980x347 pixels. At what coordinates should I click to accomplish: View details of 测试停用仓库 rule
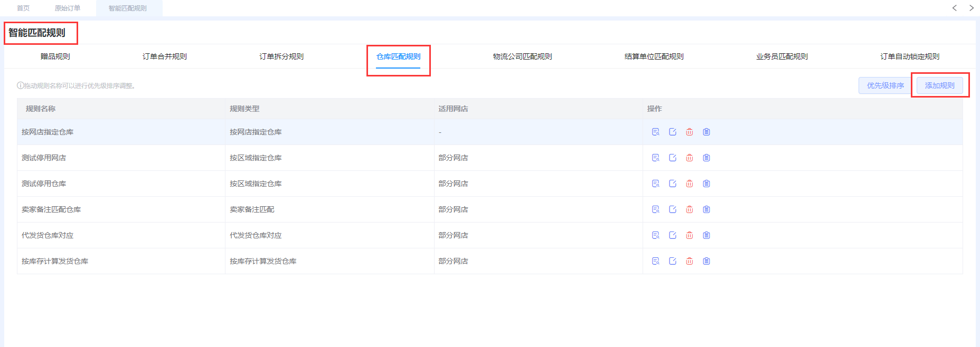pos(656,184)
